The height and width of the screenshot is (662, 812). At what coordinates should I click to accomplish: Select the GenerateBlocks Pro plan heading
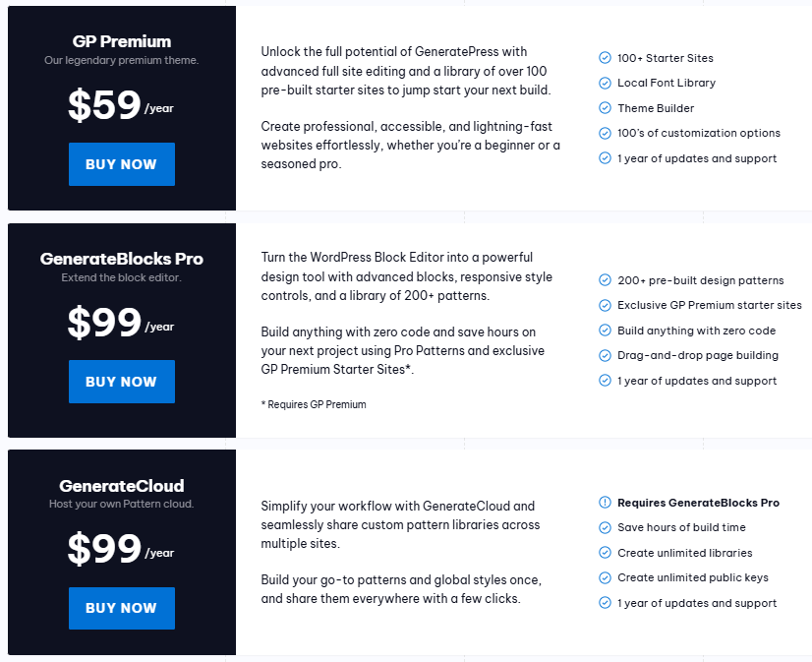click(x=122, y=260)
